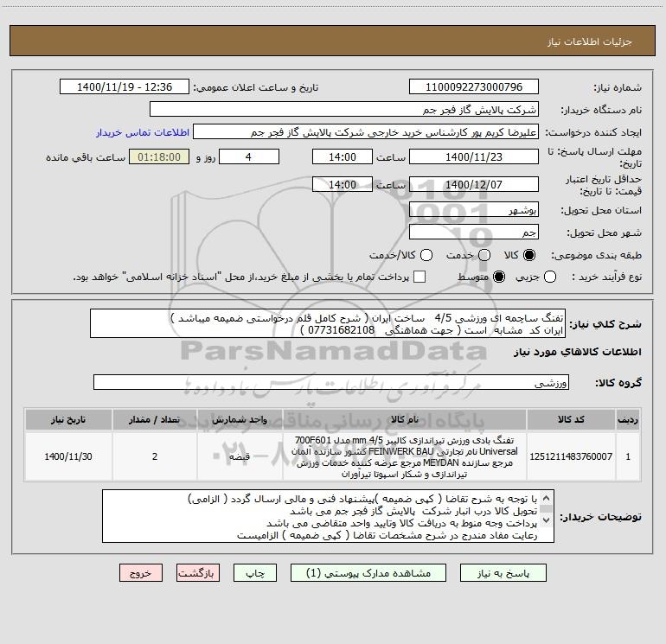Click response deadline date 1400/11/23
Screen dimensions: 666x644
coord(474,156)
